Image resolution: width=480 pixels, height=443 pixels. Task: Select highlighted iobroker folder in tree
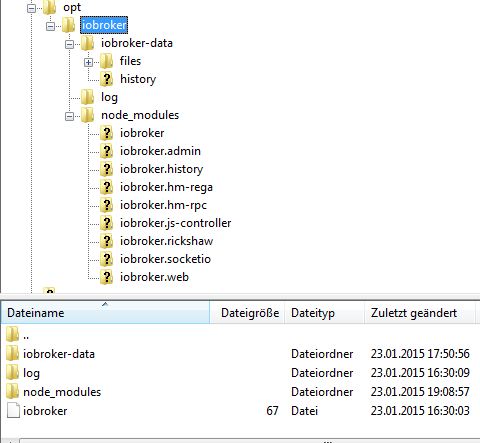(x=104, y=25)
